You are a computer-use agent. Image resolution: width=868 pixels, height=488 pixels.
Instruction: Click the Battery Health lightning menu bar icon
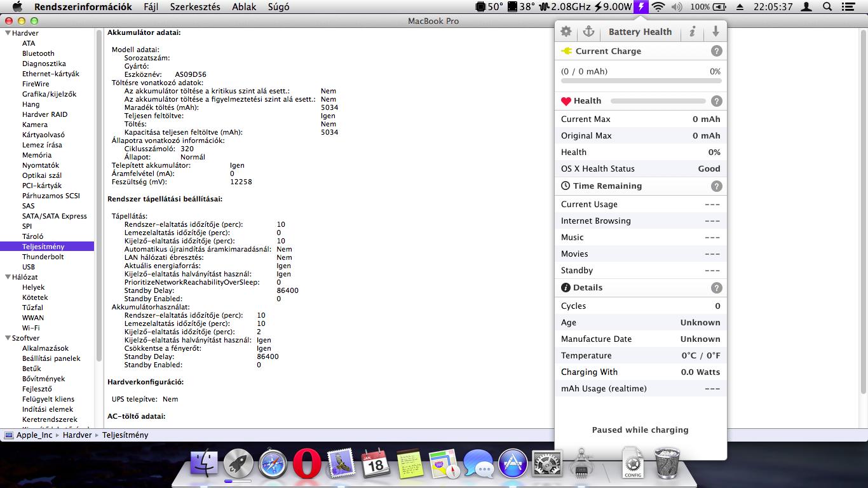641,7
